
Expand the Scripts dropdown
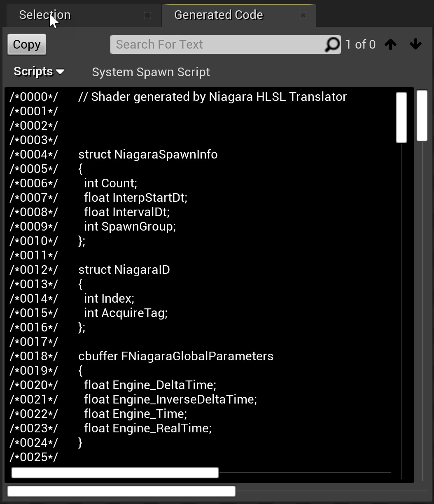39,72
